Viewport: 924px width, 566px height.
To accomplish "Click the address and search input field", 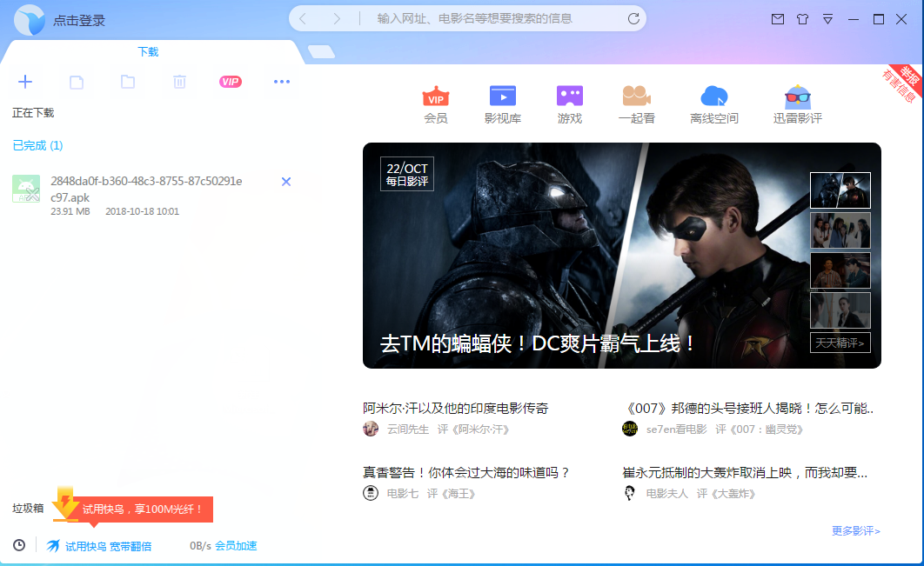I will pyautogui.click(x=496, y=18).
